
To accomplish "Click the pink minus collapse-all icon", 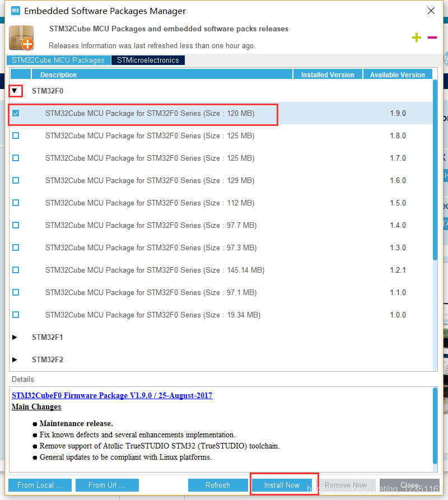I will coord(432,38).
